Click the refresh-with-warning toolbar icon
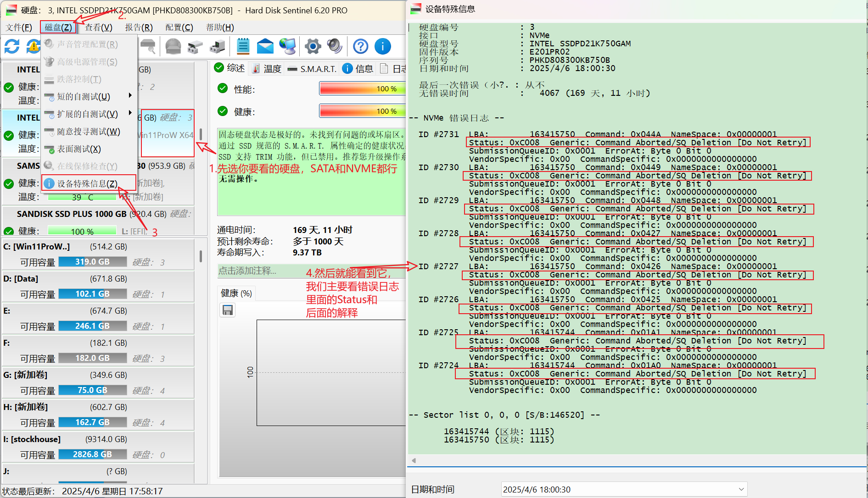 [33, 46]
